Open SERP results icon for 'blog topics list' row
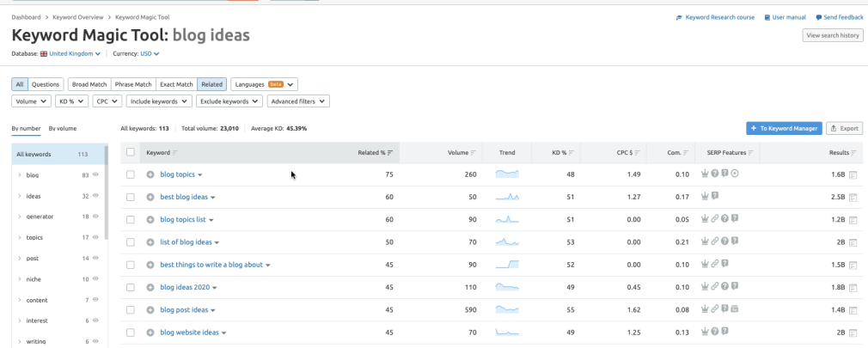 coord(853,220)
